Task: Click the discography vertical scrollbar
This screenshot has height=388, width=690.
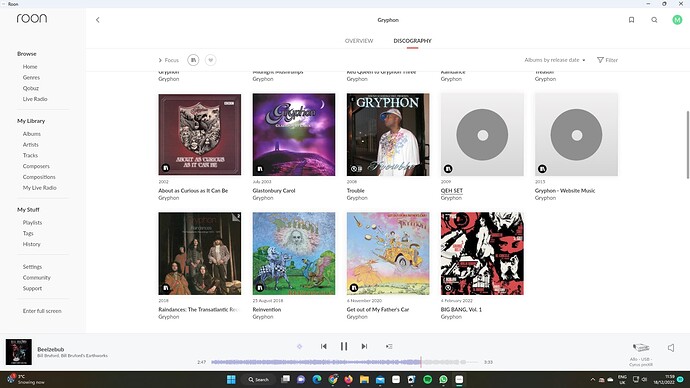Action: point(687,144)
